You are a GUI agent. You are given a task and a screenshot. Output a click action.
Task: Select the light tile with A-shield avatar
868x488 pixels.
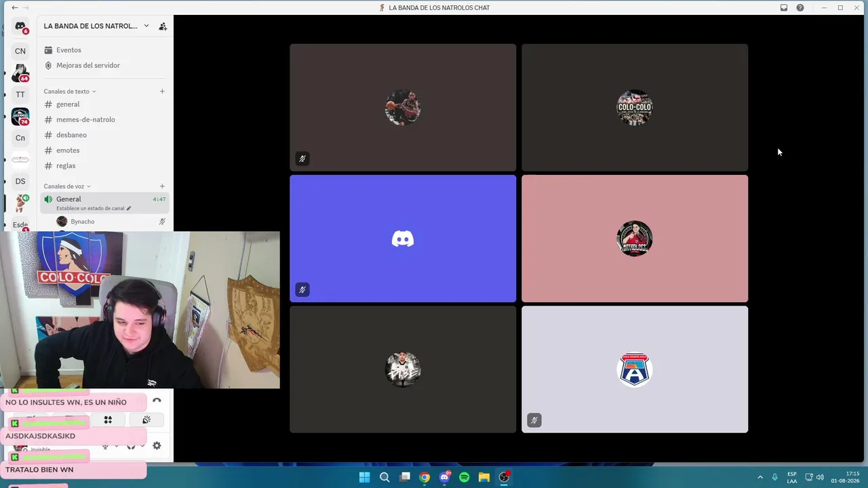pyautogui.click(x=635, y=369)
